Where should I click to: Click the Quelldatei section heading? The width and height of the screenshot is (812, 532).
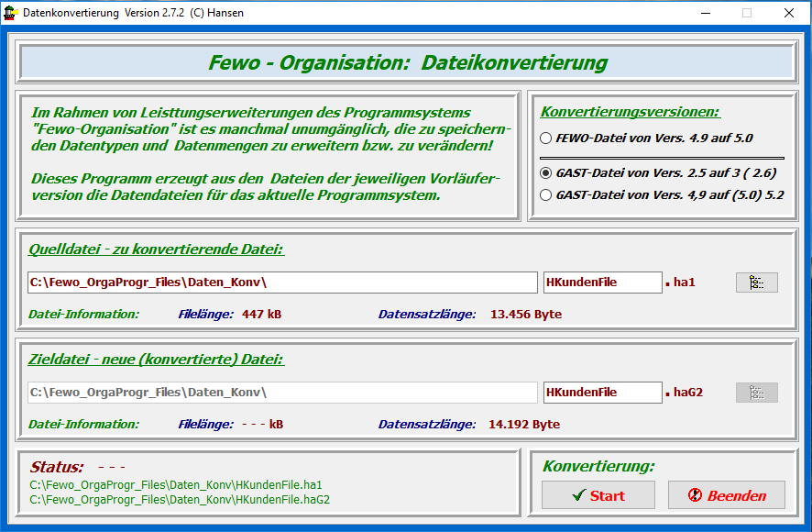[x=156, y=249]
